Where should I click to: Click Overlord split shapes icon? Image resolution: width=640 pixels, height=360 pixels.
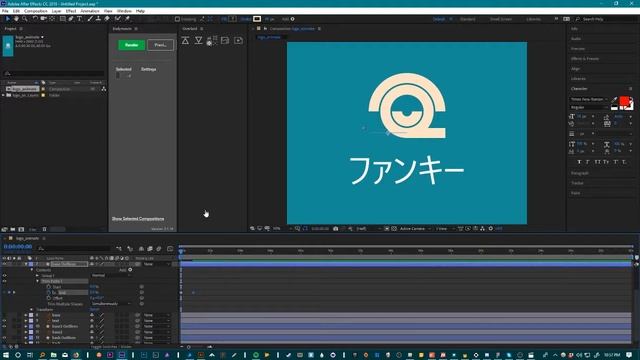(211, 40)
